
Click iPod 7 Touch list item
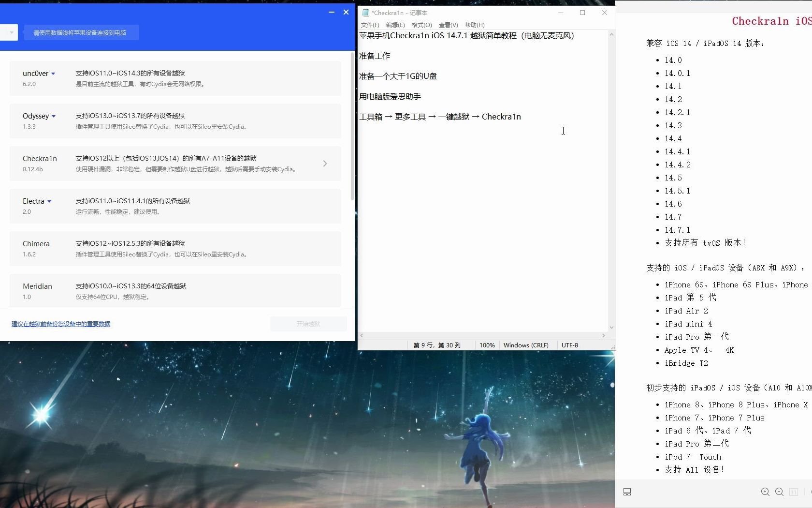tap(693, 457)
